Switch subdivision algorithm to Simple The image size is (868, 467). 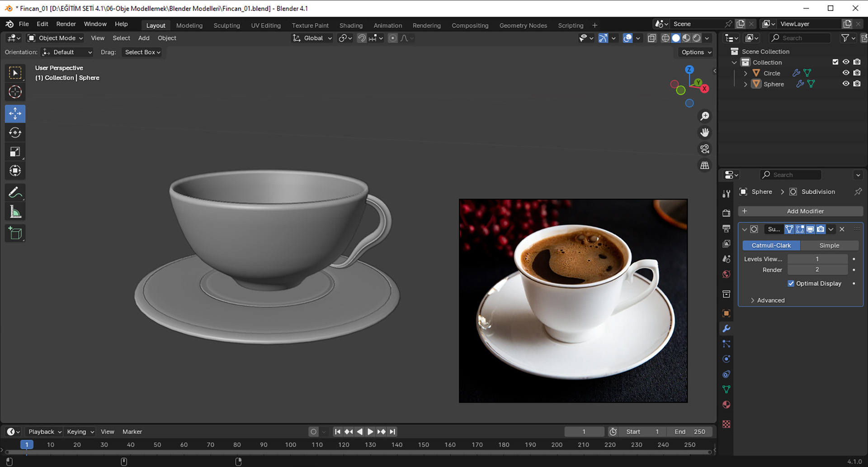[830, 245]
